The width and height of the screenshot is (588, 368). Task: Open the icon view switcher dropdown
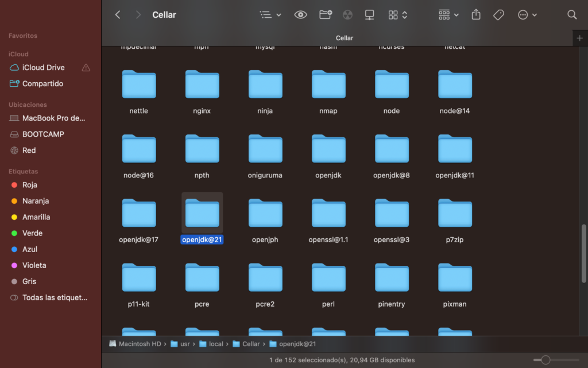click(397, 15)
